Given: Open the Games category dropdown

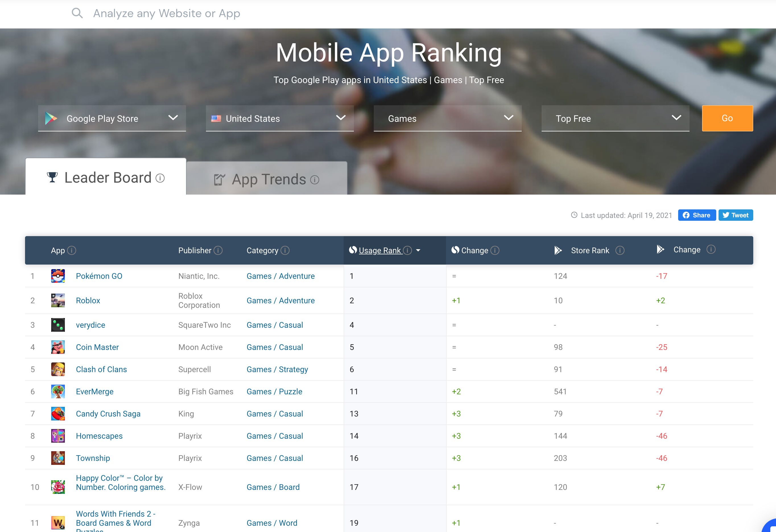Looking at the screenshot, I should (x=447, y=118).
